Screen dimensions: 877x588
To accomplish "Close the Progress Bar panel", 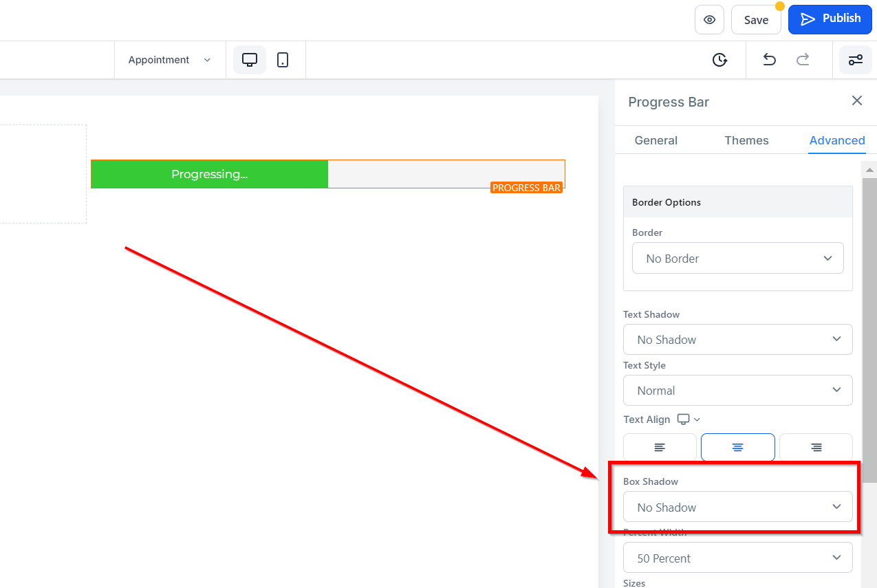I will [x=857, y=101].
